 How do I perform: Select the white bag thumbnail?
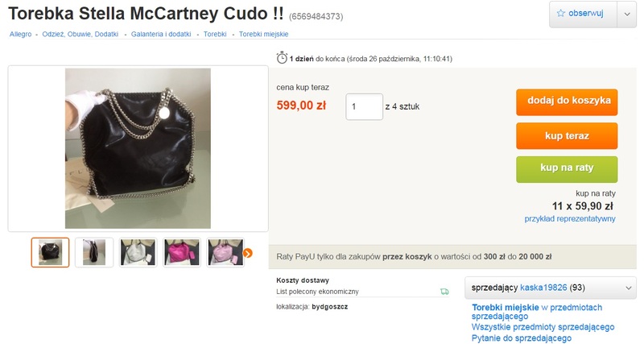tap(138, 252)
